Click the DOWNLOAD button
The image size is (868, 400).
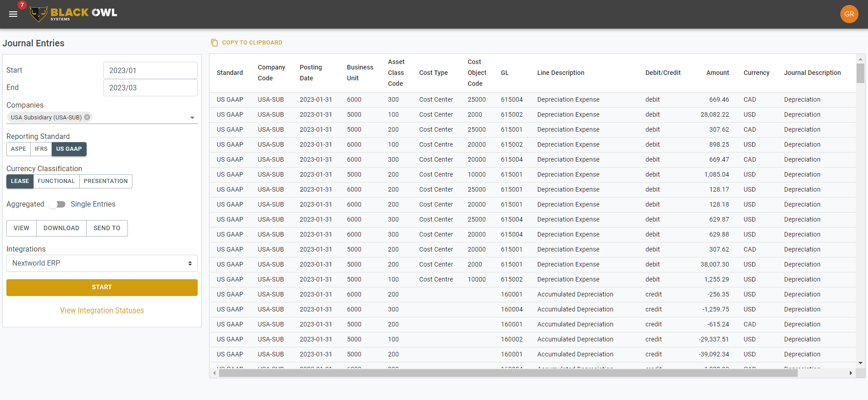[x=61, y=228]
